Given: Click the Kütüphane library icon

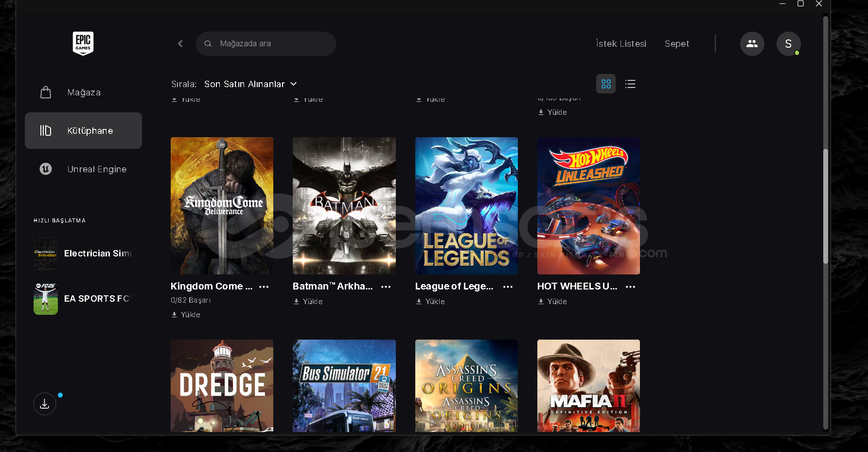Looking at the screenshot, I should click(46, 130).
